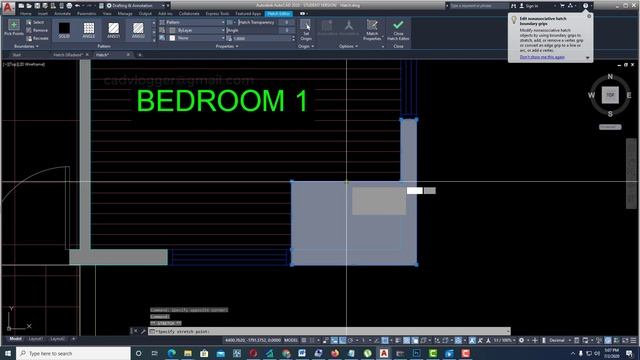Close the hatch boundary grips tooltip

(x=589, y=16)
